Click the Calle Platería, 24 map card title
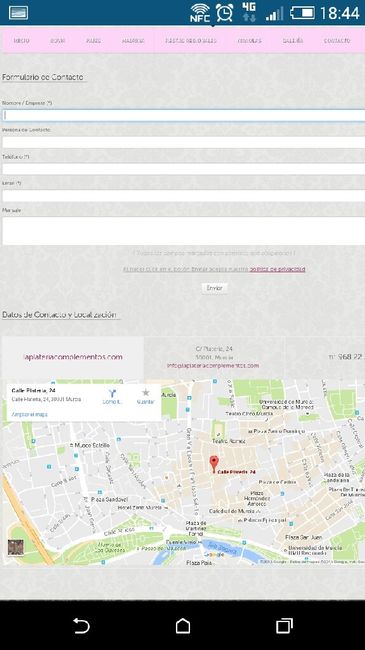This screenshot has height=650, width=365. (x=34, y=390)
